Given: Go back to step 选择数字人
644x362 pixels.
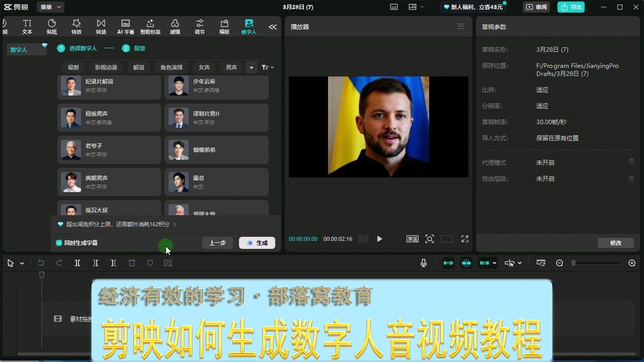Looking at the screenshot, I should (x=77, y=48).
